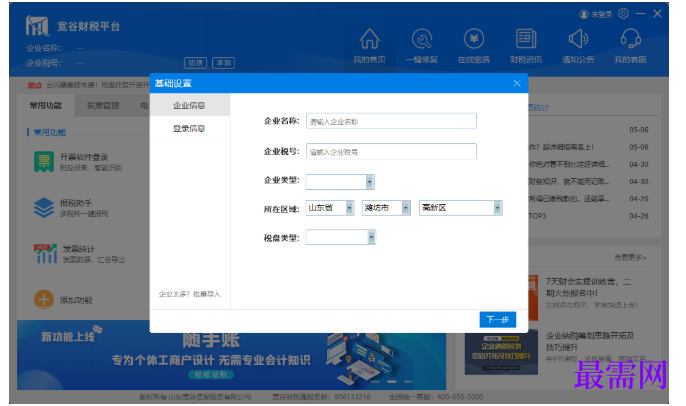Screen dimensions: 686x406
Task: Focus the 企业税号 input field
Action: pos(392,152)
